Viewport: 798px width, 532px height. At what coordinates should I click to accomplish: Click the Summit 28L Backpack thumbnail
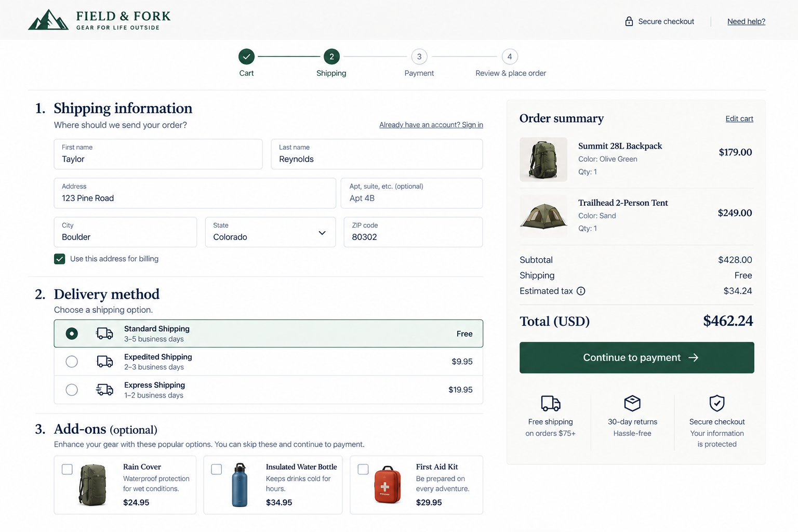543,159
